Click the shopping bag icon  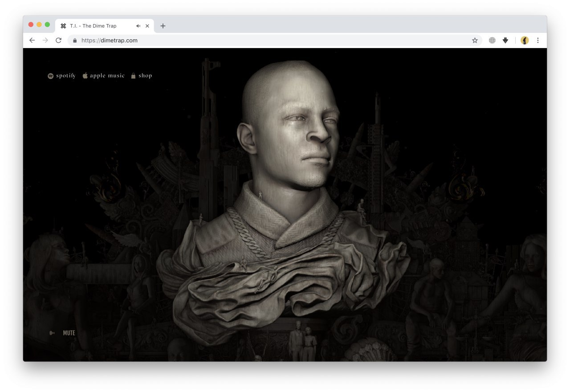pyautogui.click(x=133, y=76)
